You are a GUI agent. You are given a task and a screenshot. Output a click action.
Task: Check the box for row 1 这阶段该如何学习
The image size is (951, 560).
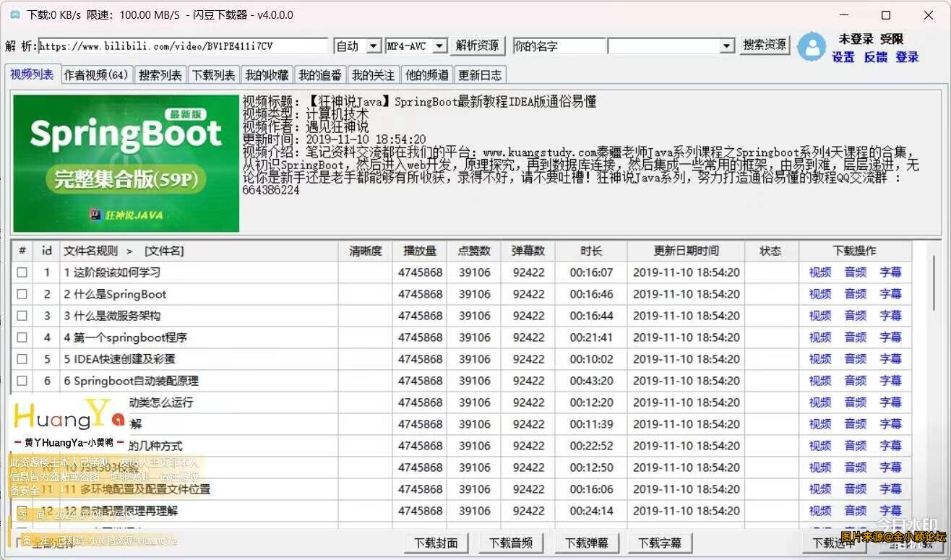22,272
